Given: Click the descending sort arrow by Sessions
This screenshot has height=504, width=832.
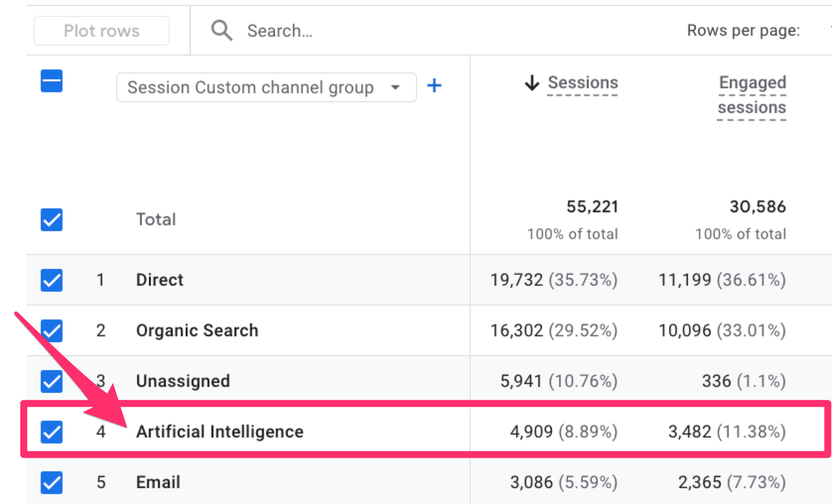Looking at the screenshot, I should (x=532, y=83).
